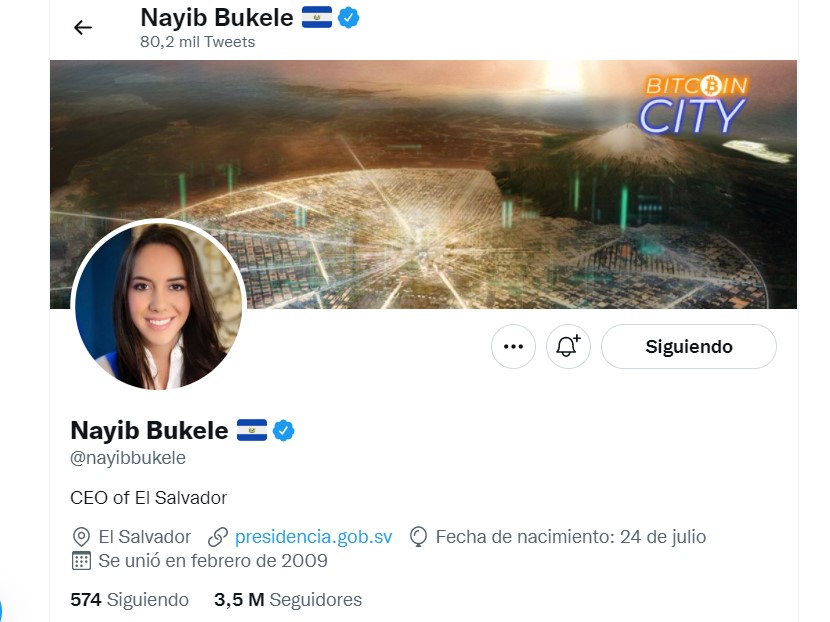Click the verified badge beside profile name
Screen dimensions: 830x622
click(283, 430)
